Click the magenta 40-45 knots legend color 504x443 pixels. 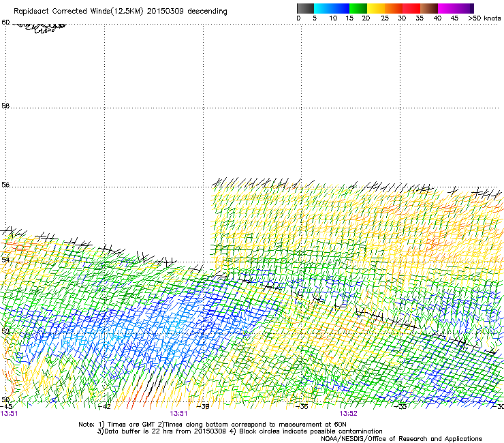447,8
